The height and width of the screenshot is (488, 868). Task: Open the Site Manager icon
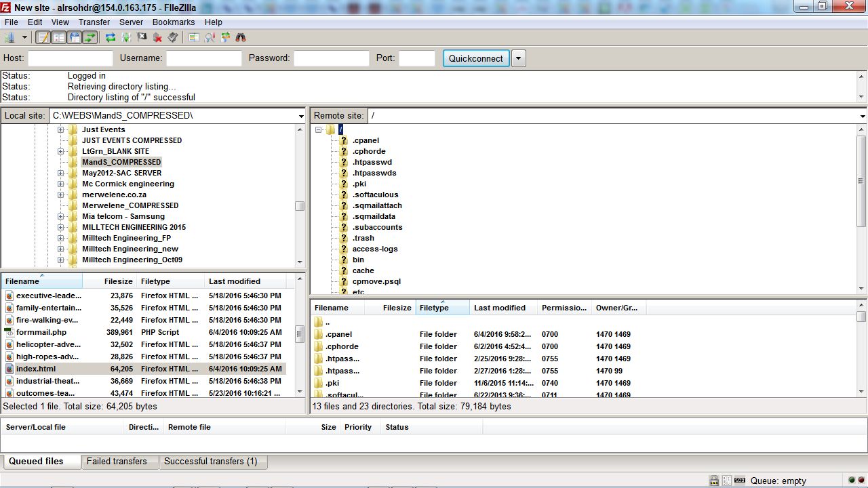coord(10,38)
